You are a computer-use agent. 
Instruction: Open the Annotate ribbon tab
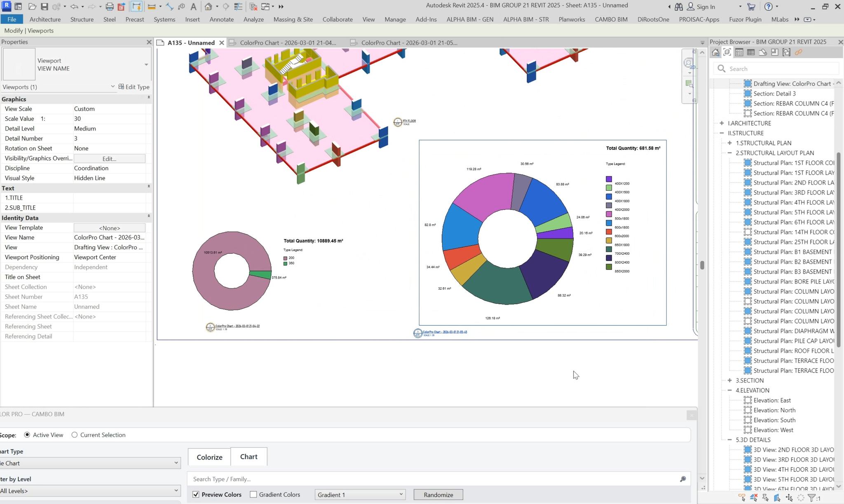pyautogui.click(x=221, y=19)
